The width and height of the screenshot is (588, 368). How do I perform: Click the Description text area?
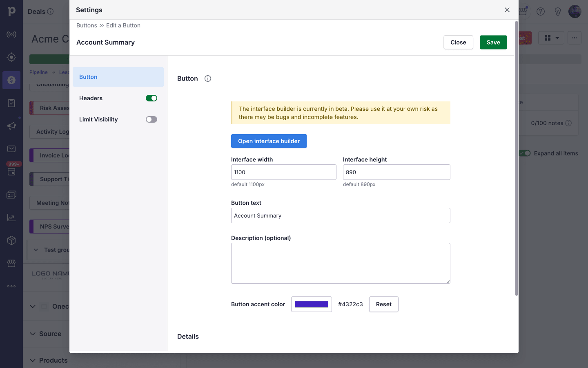pos(341,263)
